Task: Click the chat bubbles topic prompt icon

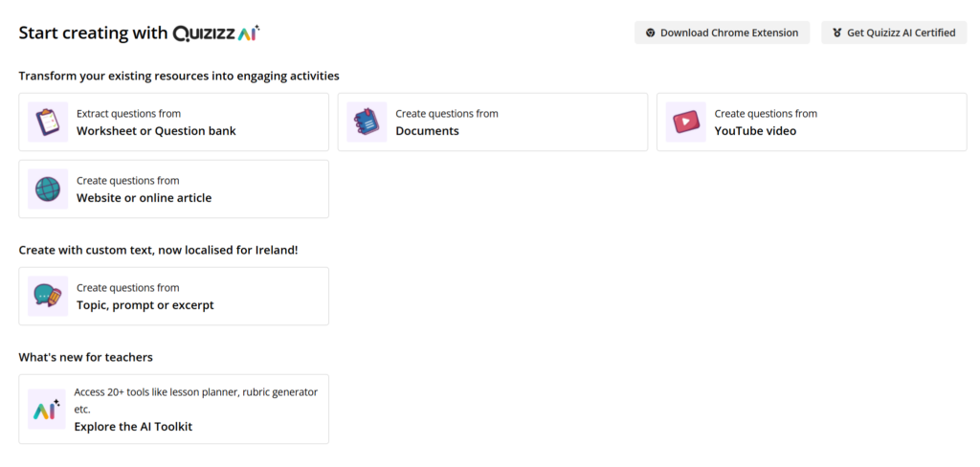Action: tap(48, 297)
